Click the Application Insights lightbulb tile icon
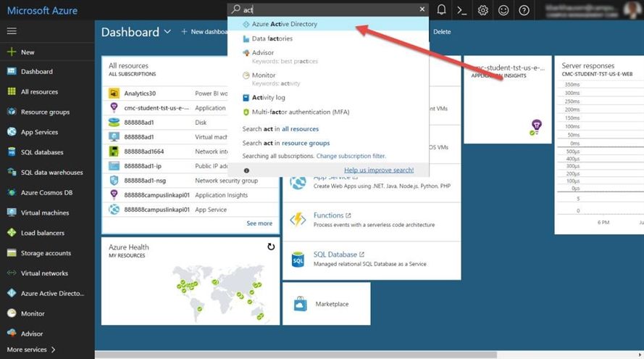 coord(535,127)
